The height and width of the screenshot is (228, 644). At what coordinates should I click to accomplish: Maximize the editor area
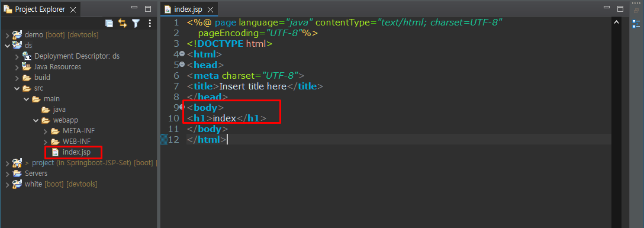pyautogui.click(x=620, y=9)
